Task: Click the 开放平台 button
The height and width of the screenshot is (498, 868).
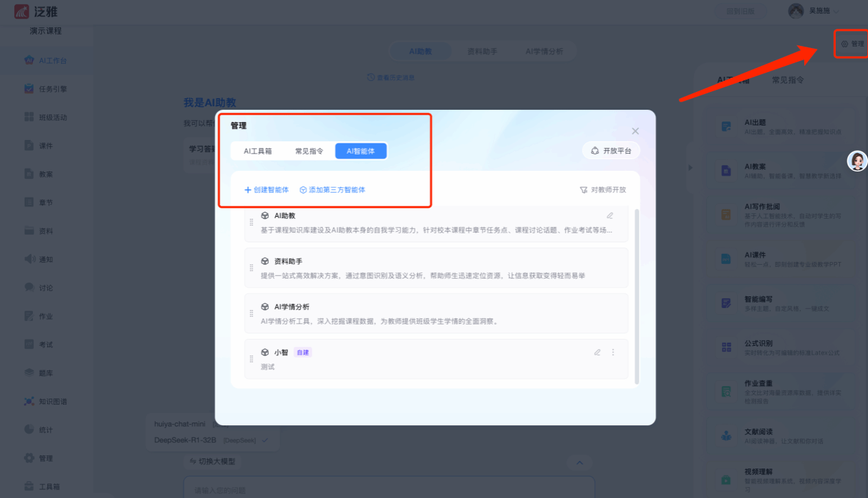Action: click(611, 151)
